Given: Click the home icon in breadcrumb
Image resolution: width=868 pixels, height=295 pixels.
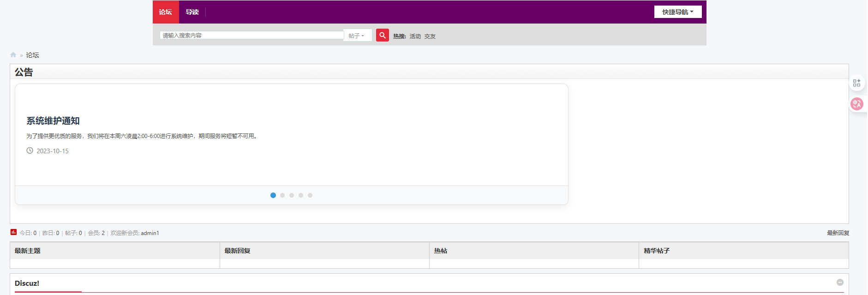Looking at the screenshot, I should [13, 55].
